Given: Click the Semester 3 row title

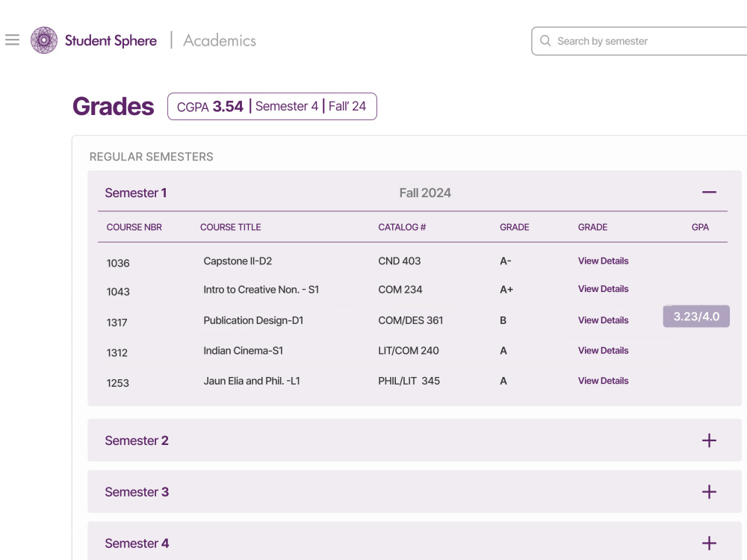Looking at the screenshot, I should (137, 492).
